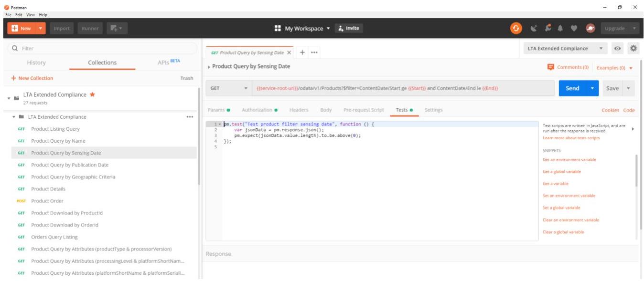
Task: Close the Product Query by Sensing Date tab
Action: coord(289,52)
